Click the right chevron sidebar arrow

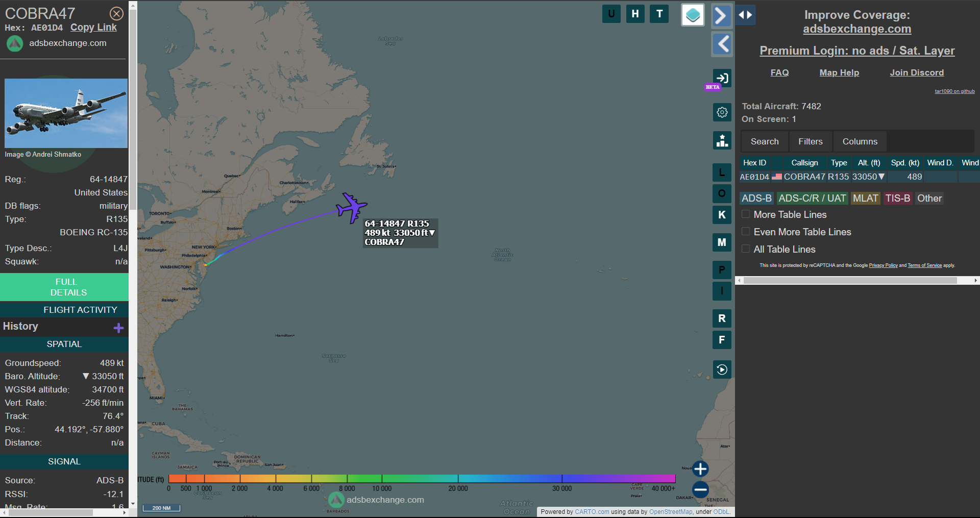(x=721, y=16)
